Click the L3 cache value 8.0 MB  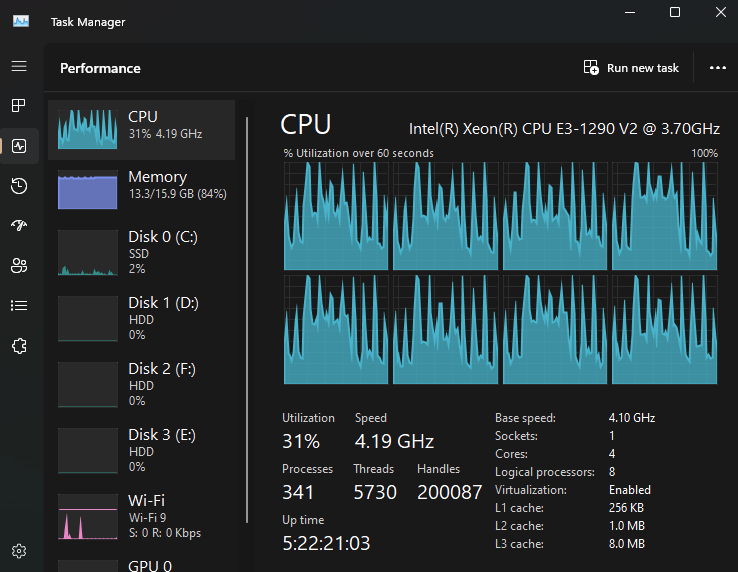626,544
